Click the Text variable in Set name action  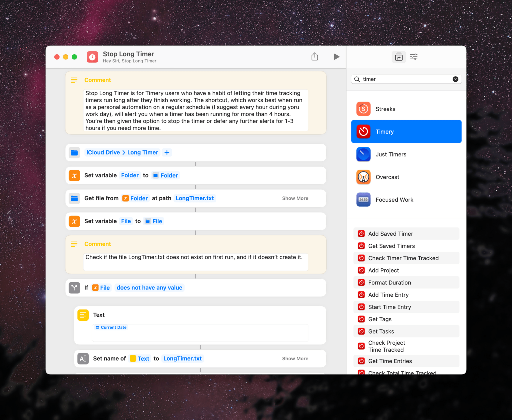140,358
